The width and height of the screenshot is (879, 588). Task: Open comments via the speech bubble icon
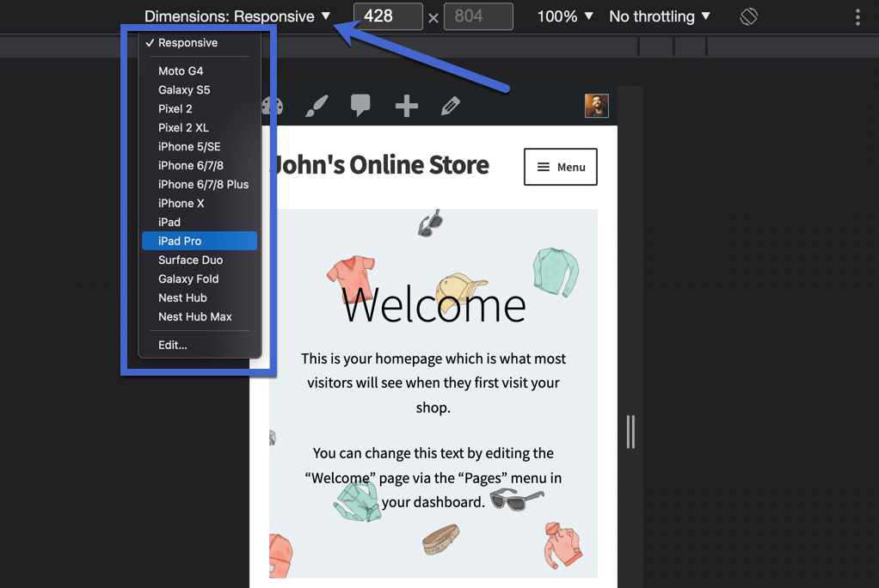(x=360, y=106)
